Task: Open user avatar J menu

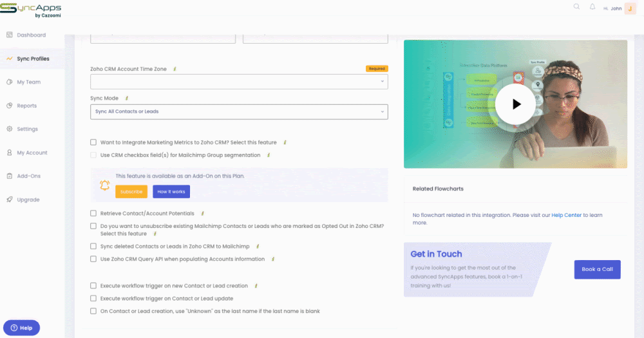Action: point(630,8)
